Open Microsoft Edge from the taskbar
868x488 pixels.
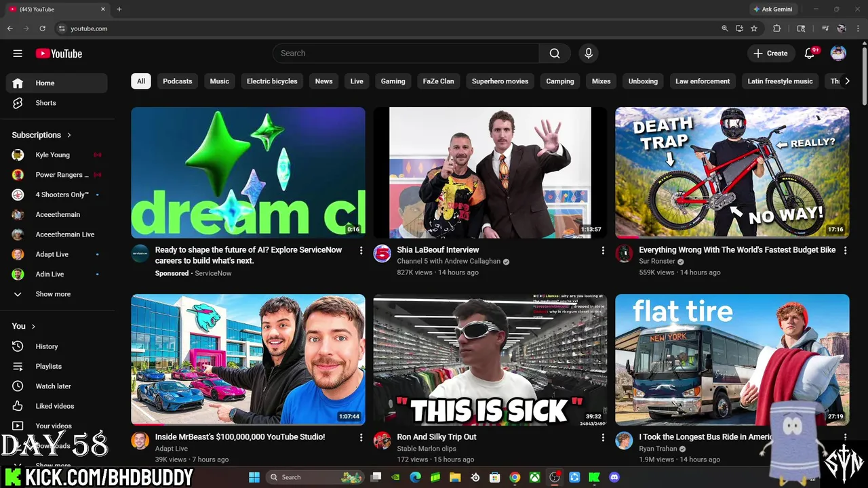coord(416,477)
